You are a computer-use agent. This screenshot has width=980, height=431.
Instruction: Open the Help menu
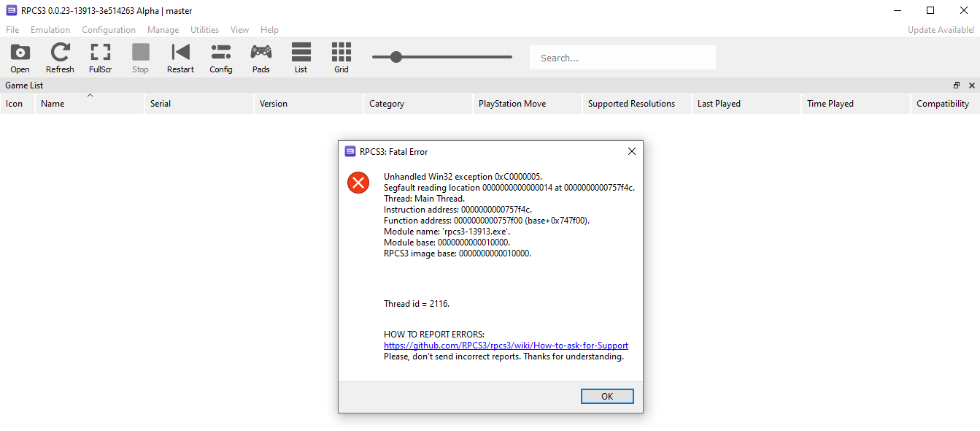coord(269,30)
